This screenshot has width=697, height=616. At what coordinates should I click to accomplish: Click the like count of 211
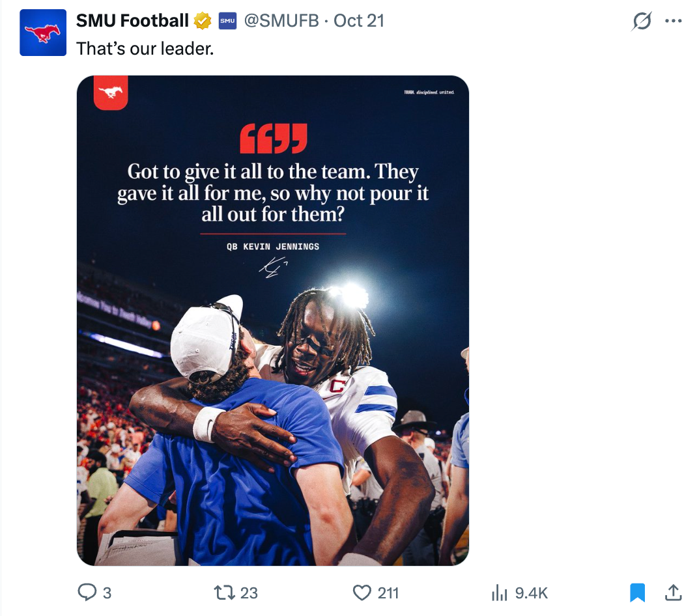click(x=388, y=593)
